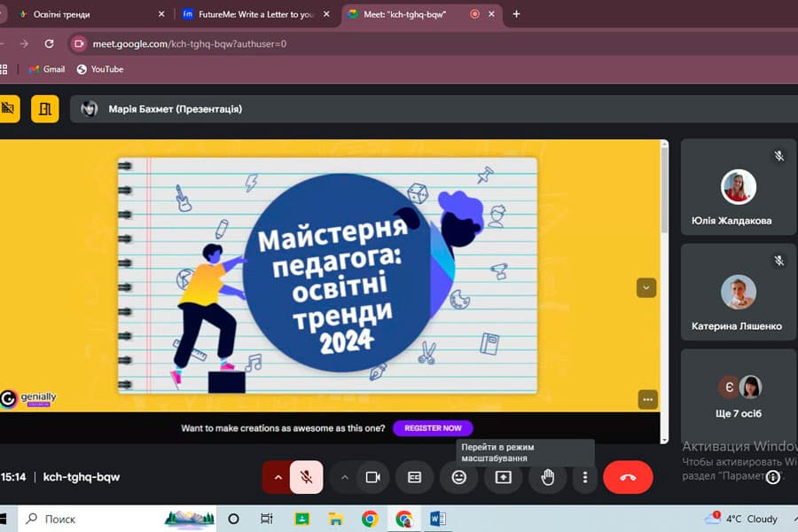Screen dimensions: 798x532
Task: Toggle the camera on or off
Action: (372, 477)
